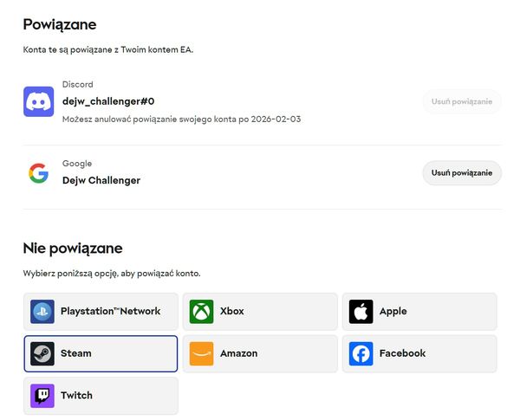The height and width of the screenshot is (420, 520).
Task: Click the unlink date notice 2026-02-03
Action: [182, 120]
